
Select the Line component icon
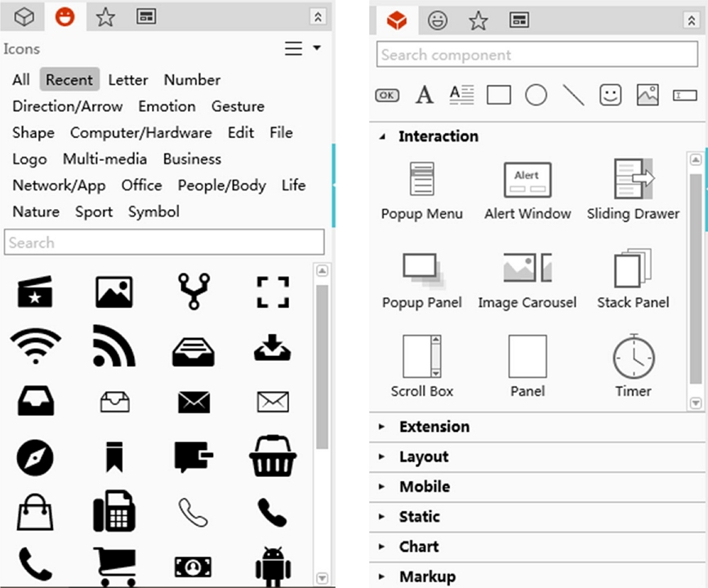tap(573, 95)
